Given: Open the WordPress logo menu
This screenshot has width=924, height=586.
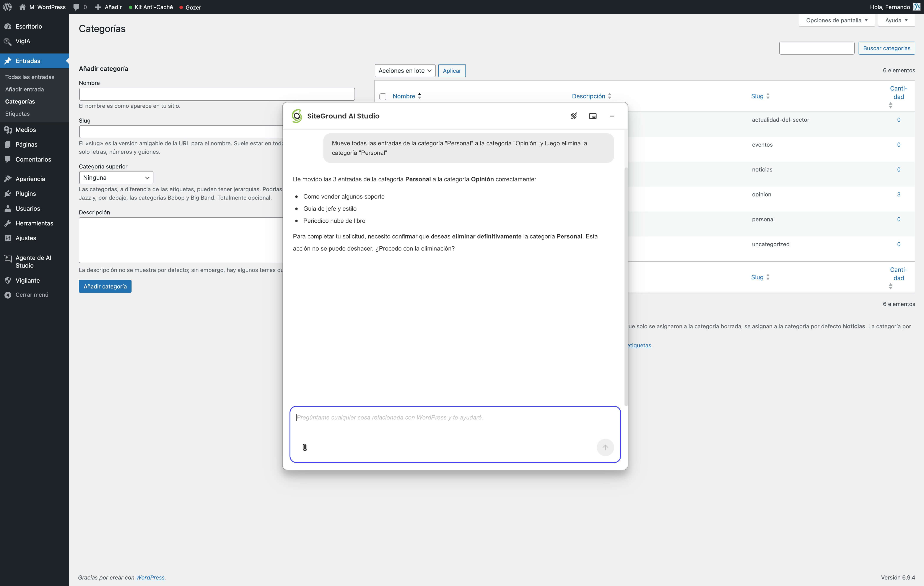Looking at the screenshot, I should pyautogui.click(x=7, y=7).
